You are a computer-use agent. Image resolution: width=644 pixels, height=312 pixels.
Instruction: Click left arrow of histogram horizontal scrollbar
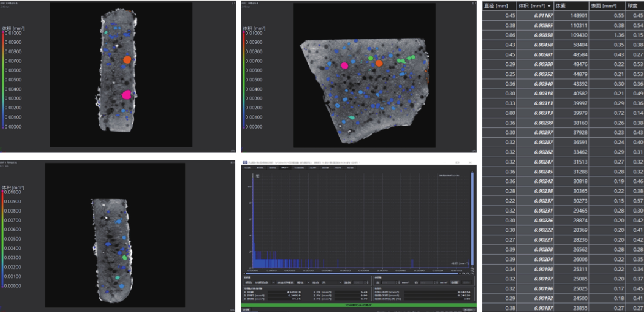[244, 273]
